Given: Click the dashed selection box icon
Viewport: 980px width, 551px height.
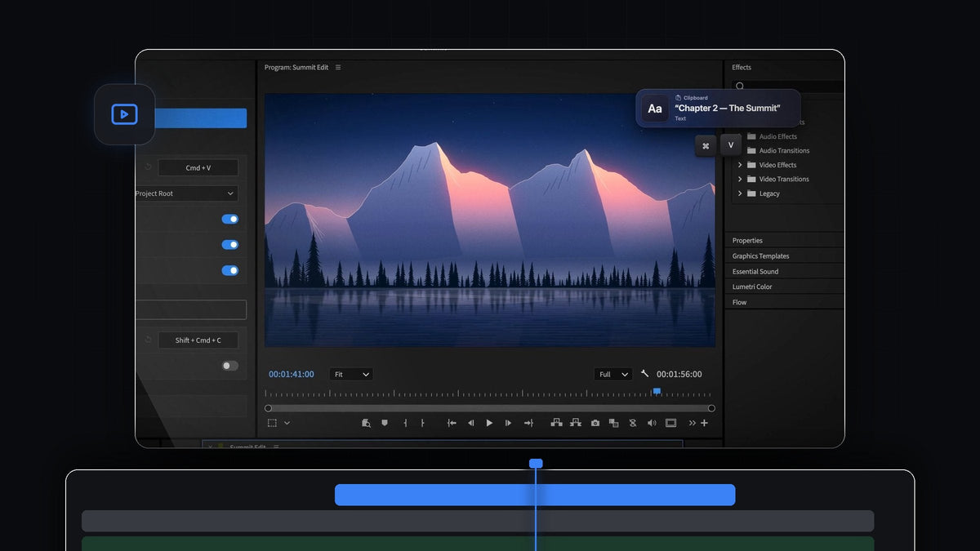Looking at the screenshot, I should click(x=272, y=423).
